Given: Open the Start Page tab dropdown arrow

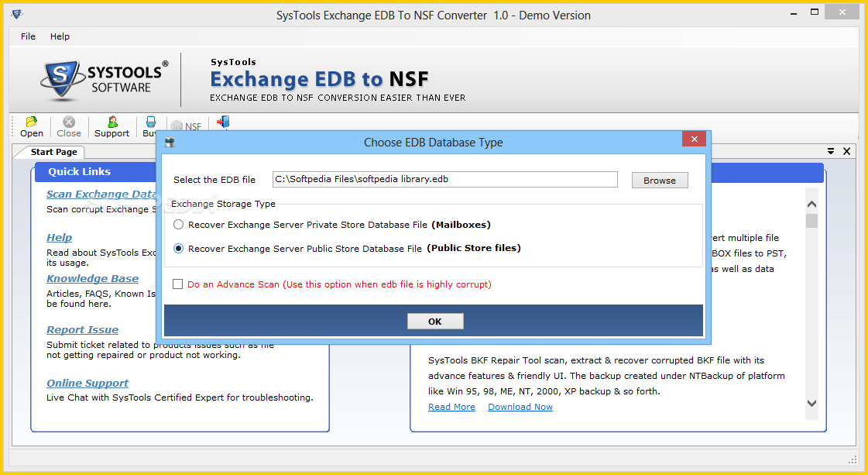Looking at the screenshot, I should [831, 151].
